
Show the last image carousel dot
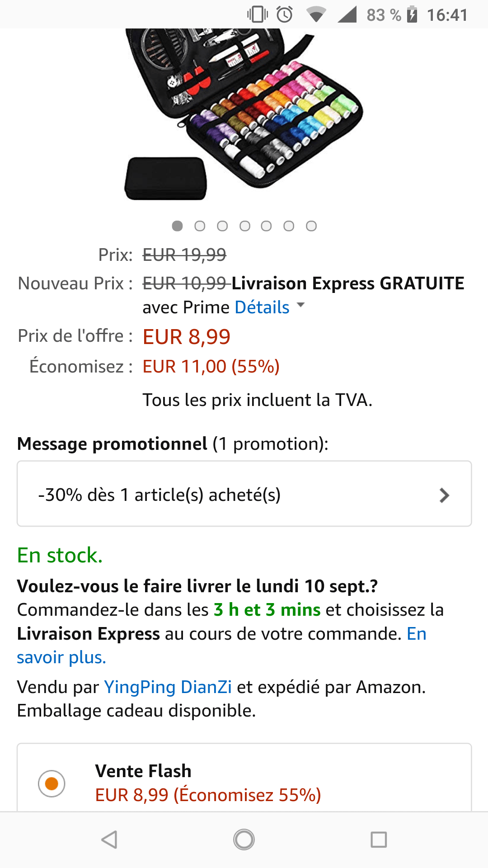tap(311, 226)
